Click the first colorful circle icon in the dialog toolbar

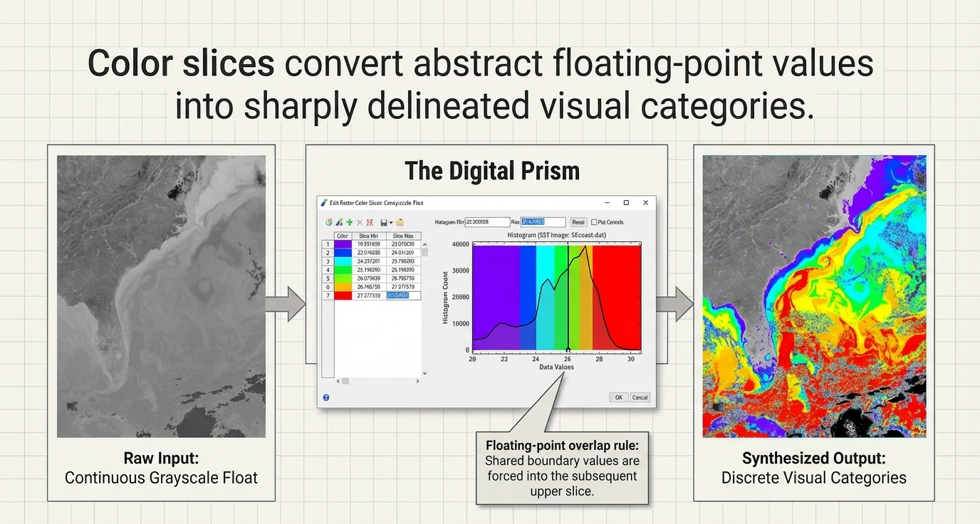(329, 222)
